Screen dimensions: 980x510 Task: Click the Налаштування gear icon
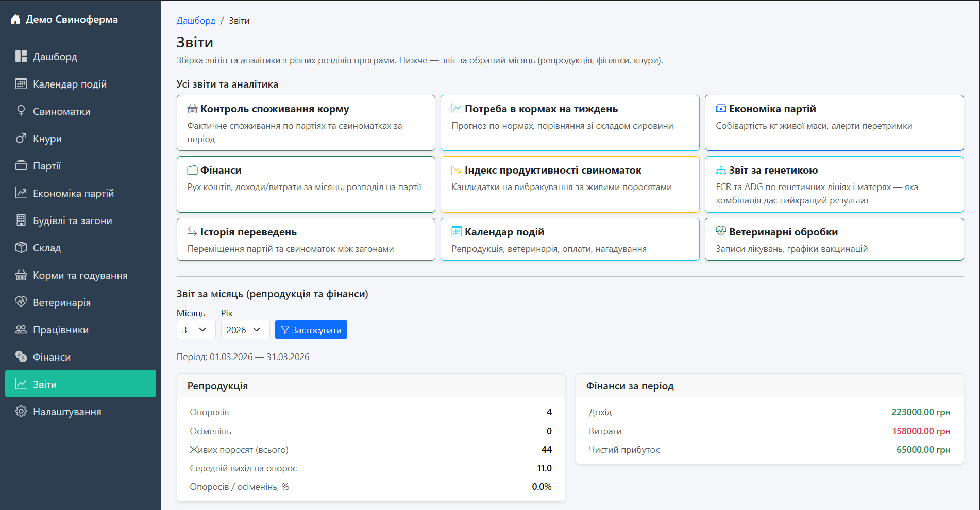pyautogui.click(x=21, y=412)
